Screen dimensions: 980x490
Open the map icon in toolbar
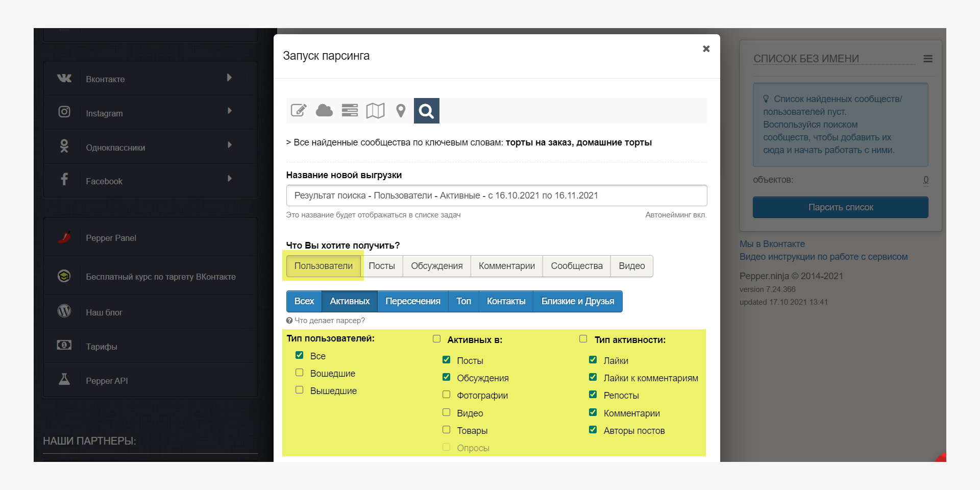click(x=375, y=110)
